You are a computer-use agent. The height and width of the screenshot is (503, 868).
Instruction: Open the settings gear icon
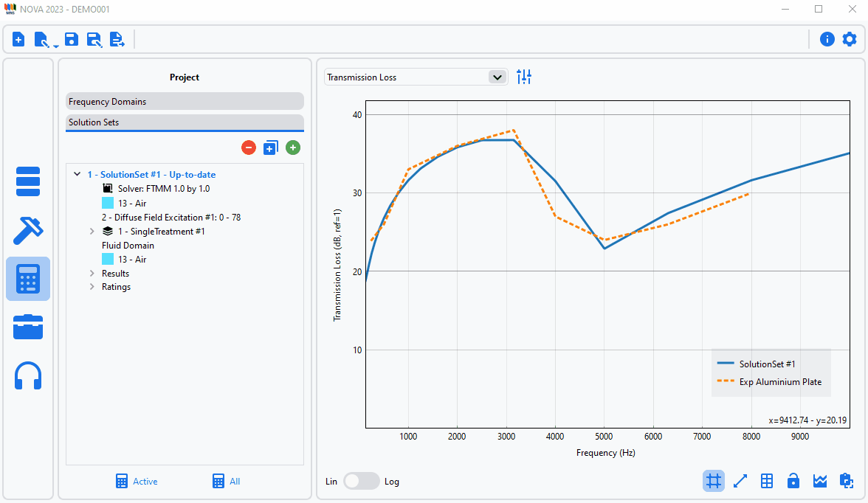click(x=850, y=39)
